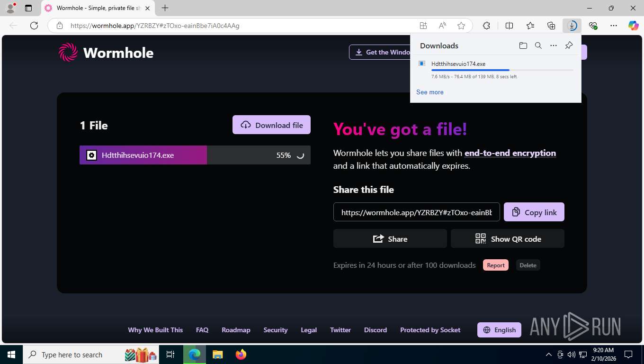Click Hdtthihsevuio174.exe in Downloads panel
644x364 pixels.
pyautogui.click(x=458, y=64)
